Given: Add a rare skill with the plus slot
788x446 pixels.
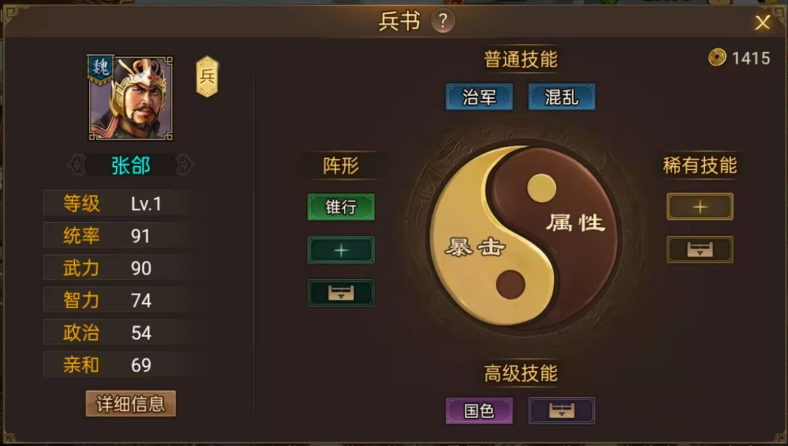Looking at the screenshot, I should point(700,207).
